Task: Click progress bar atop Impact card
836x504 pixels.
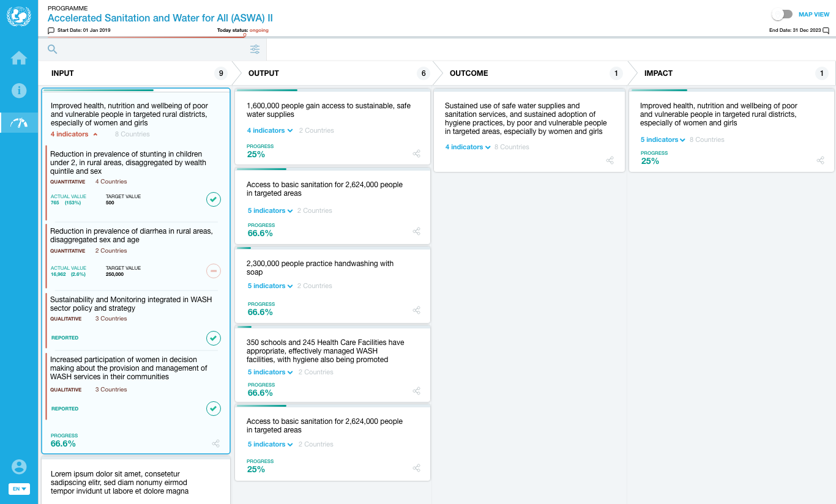Action: click(x=731, y=91)
